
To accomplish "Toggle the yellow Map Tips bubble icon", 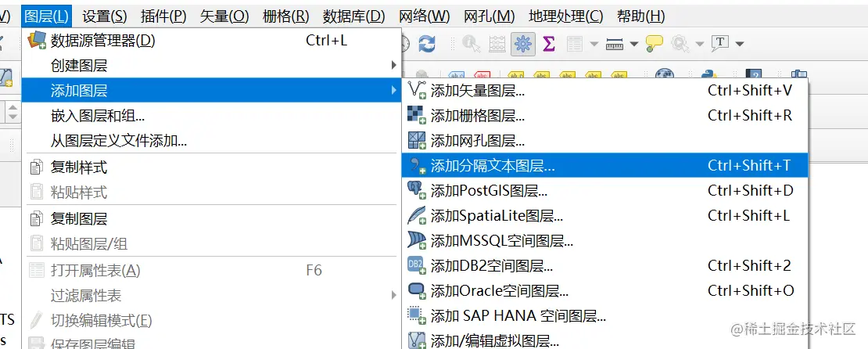I will (655, 43).
